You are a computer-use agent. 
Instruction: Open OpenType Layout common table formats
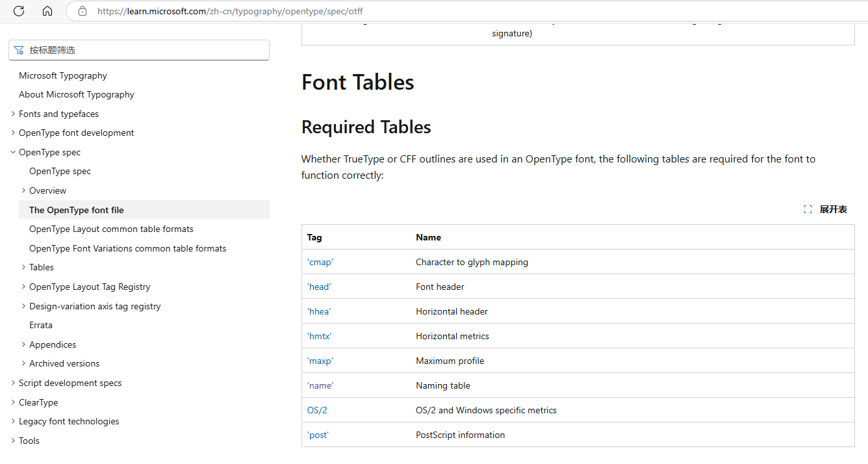[x=111, y=229]
